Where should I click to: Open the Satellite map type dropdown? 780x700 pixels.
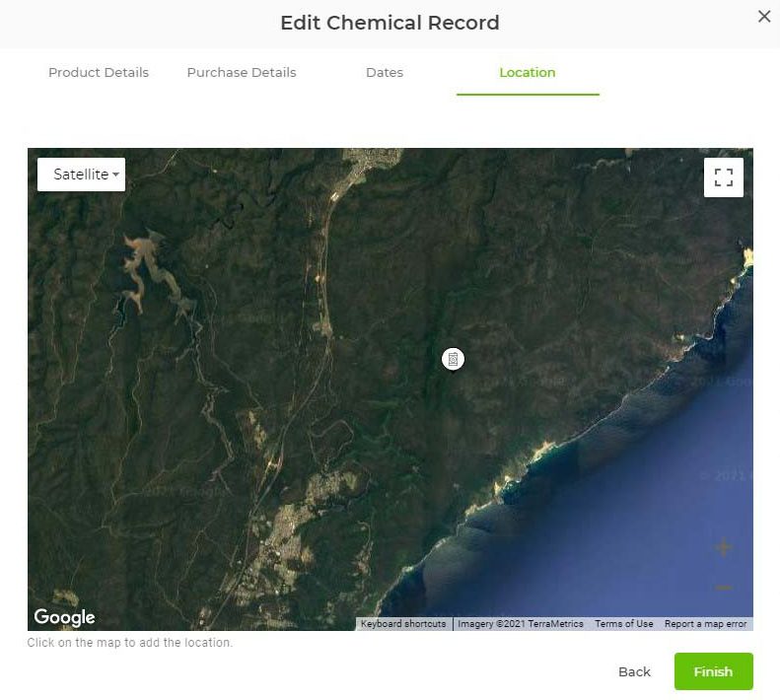pyautogui.click(x=82, y=175)
